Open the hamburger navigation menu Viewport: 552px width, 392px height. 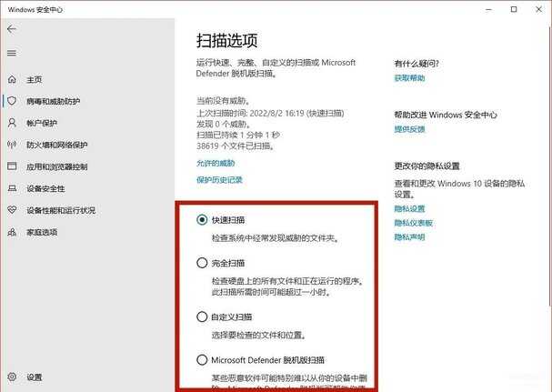tap(12, 53)
